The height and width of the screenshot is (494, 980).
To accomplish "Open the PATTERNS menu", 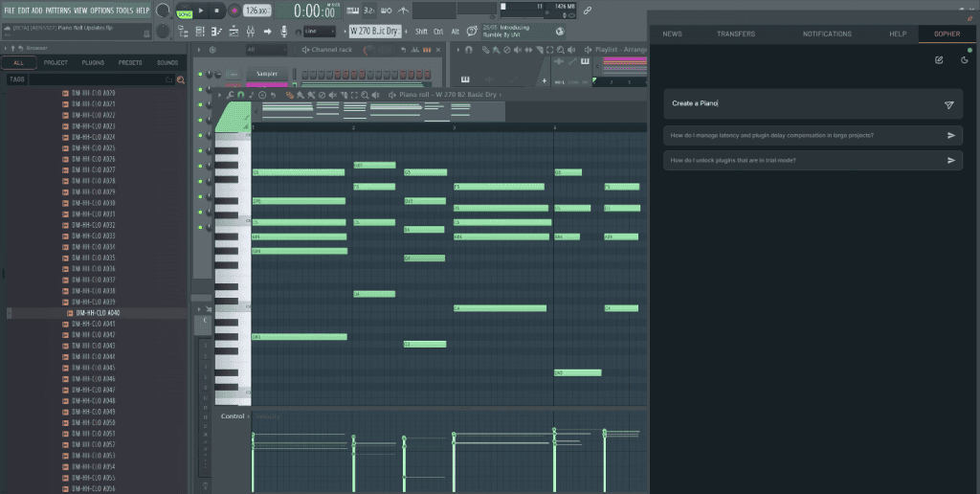I will tap(58, 11).
